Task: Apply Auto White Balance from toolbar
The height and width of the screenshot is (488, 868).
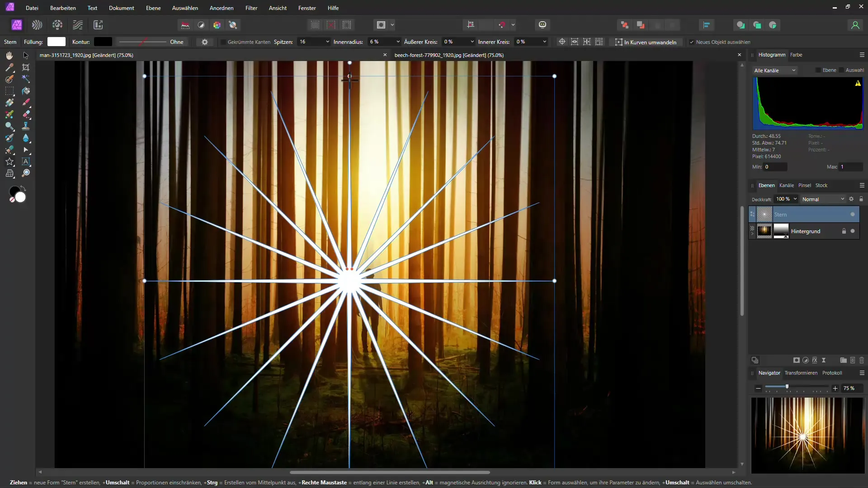Action: pyautogui.click(x=233, y=25)
